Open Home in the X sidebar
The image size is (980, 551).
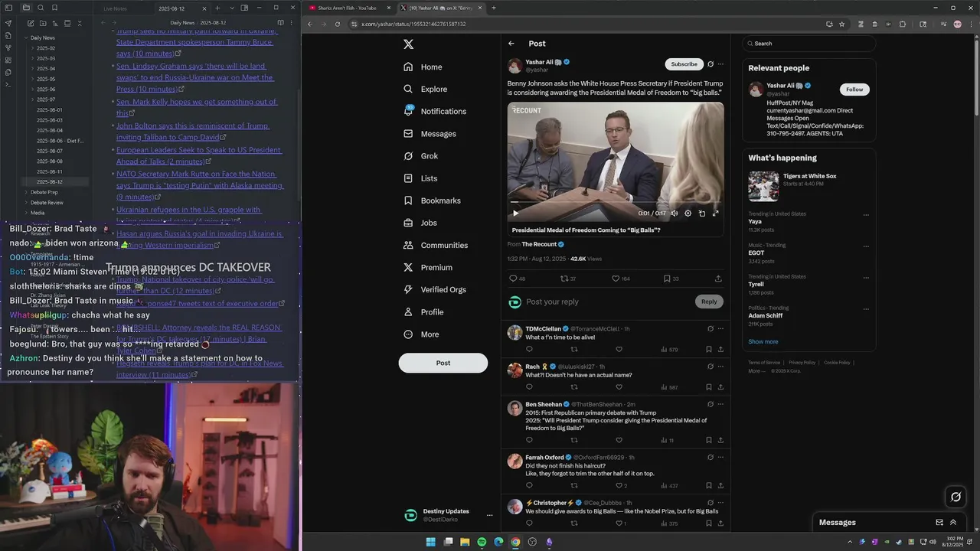pos(423,67)
